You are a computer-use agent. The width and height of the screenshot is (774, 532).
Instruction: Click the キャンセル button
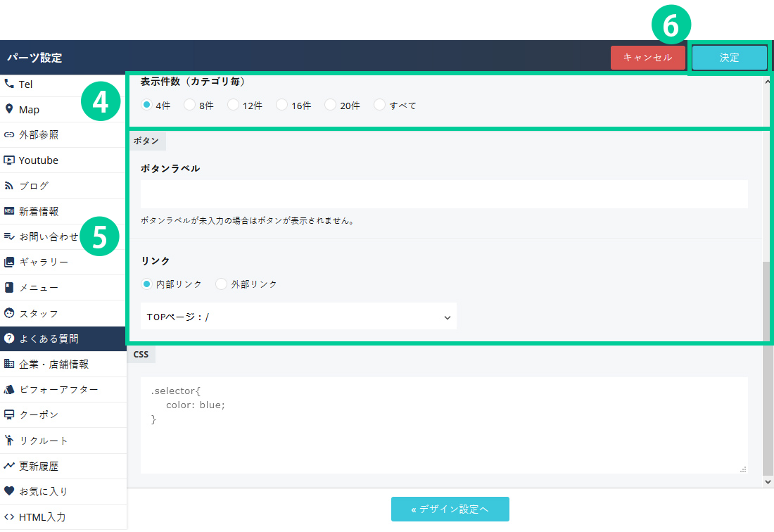(x=647, y=58)
